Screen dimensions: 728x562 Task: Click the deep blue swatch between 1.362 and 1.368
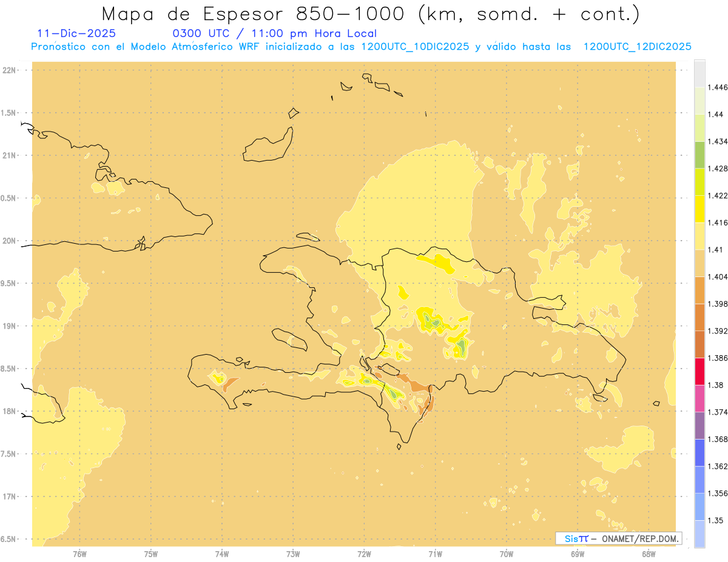tap(699, 453)
